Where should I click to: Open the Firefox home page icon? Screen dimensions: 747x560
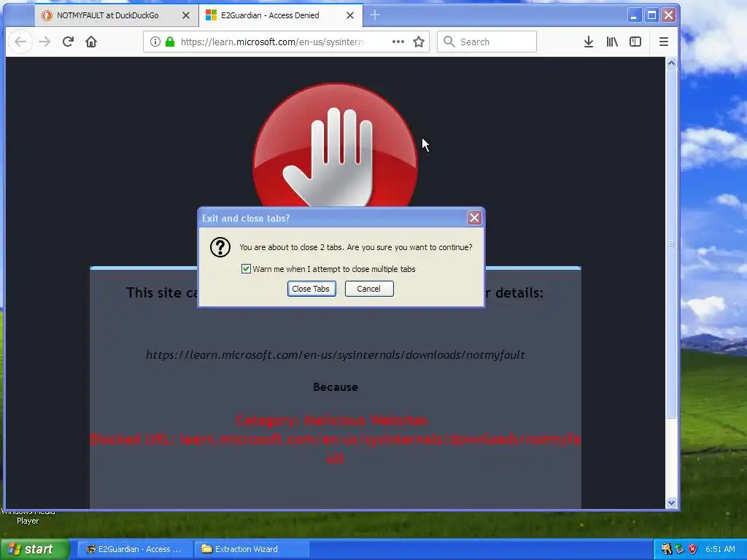[91, 42]
